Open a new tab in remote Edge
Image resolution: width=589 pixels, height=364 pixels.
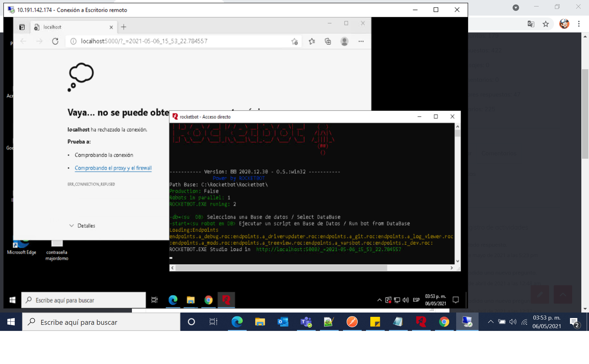click(124, 27)
